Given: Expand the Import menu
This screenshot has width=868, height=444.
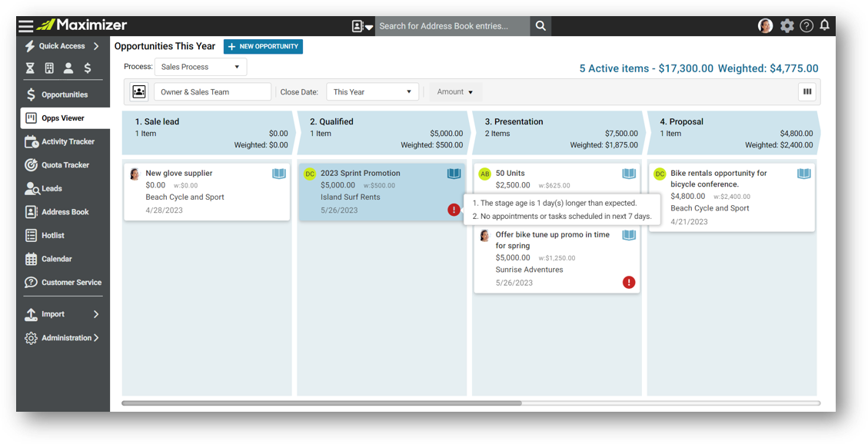Looking at the screenshot, I should (62, 314).
